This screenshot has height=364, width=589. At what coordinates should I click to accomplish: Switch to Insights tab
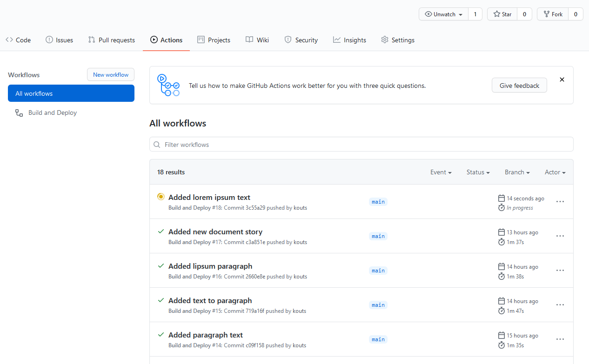(349, 40)
